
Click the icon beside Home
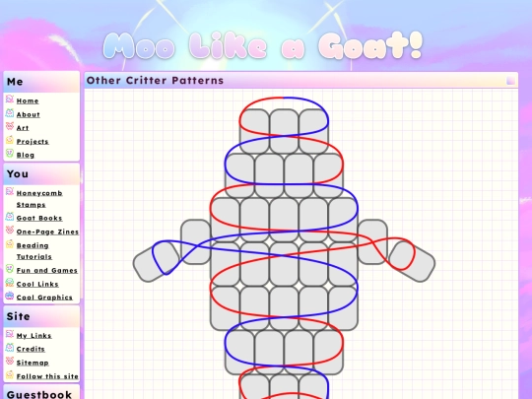10,100
